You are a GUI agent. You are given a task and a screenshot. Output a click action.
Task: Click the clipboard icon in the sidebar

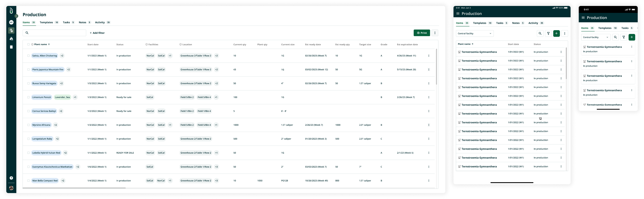(11, 47)
